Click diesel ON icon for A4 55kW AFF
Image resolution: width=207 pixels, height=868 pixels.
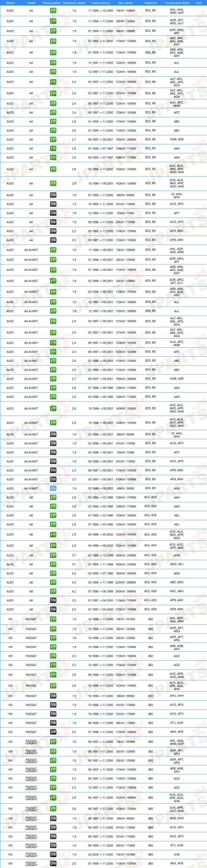click(x=53, y=213)
